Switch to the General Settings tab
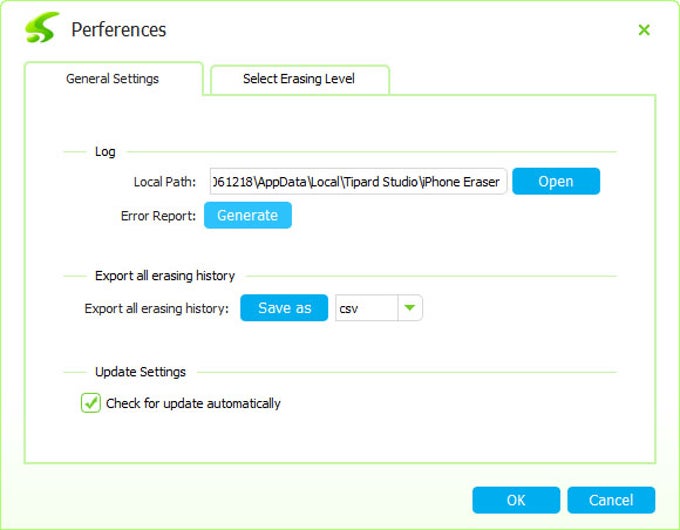The height and width of the screenshot is (530, 680). click(x=112, y=79)
